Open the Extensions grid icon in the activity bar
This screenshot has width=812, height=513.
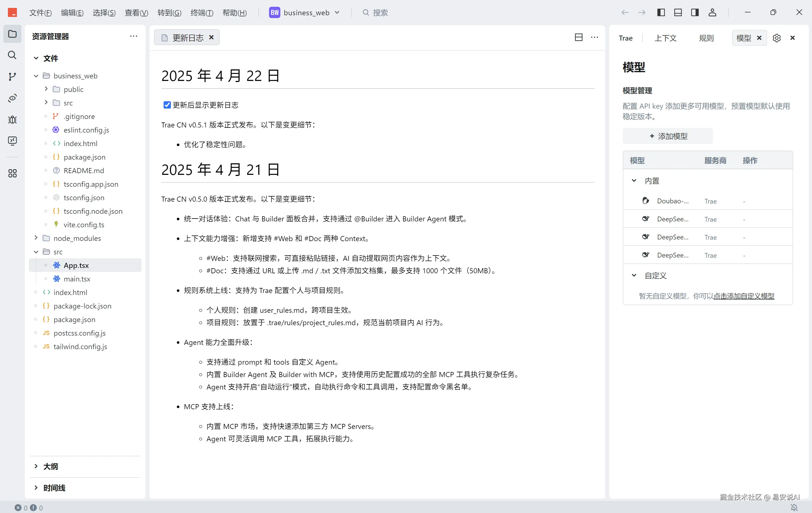point(12,173)
